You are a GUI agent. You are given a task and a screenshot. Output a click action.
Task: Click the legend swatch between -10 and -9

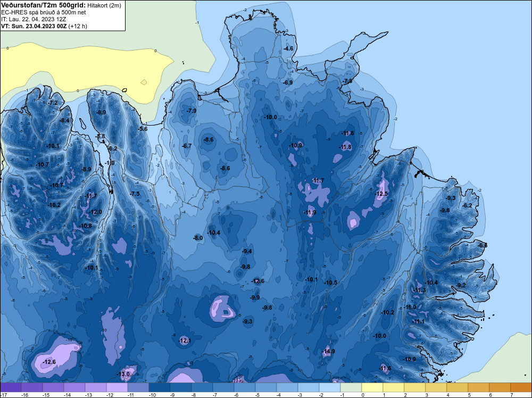(x=160, y=387)
